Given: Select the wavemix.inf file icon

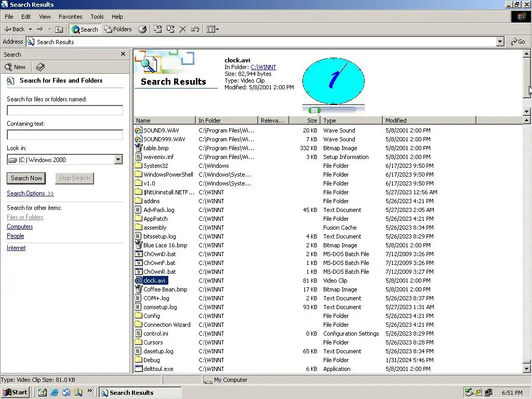Looking at the screenshot, I should [x=138, y=157].
